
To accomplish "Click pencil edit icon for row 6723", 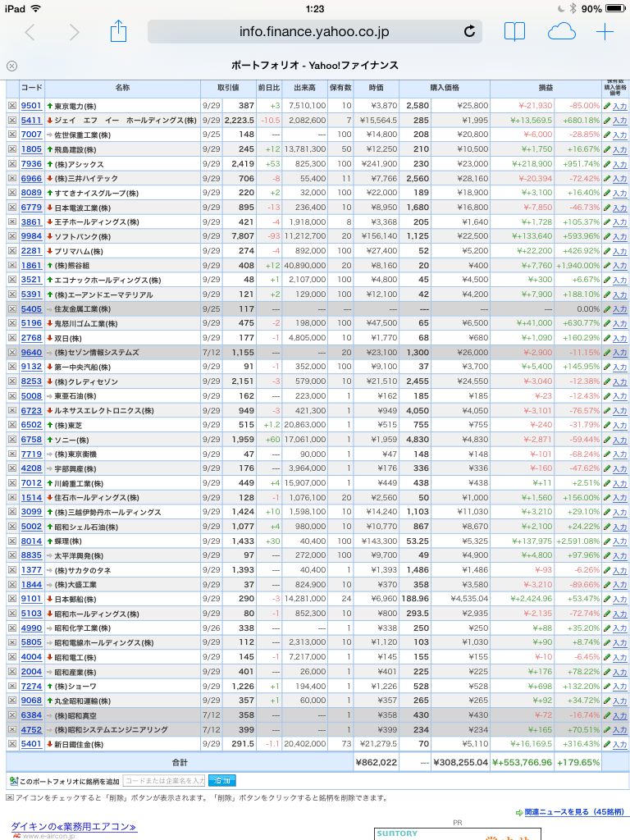I will 607,411.
